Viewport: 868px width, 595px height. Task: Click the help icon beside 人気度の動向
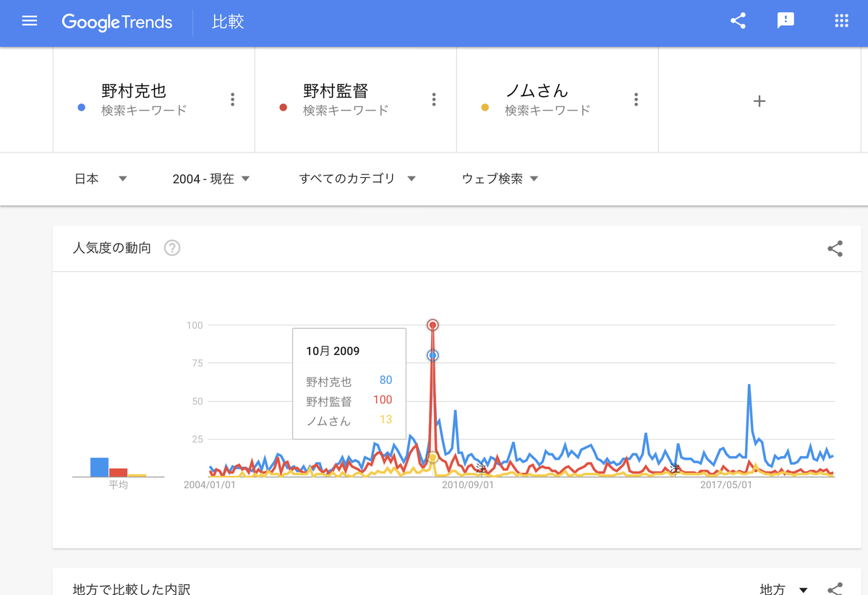click(x=172, y=248)
